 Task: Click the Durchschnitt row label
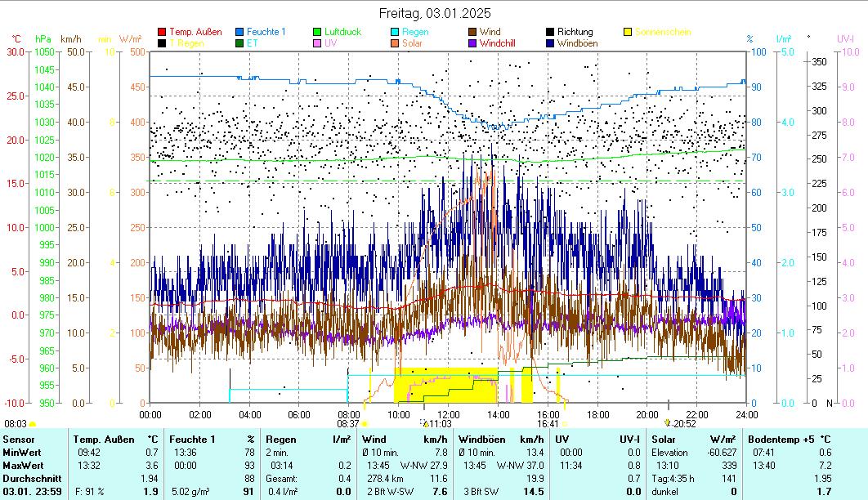click(x=28, y=478)
